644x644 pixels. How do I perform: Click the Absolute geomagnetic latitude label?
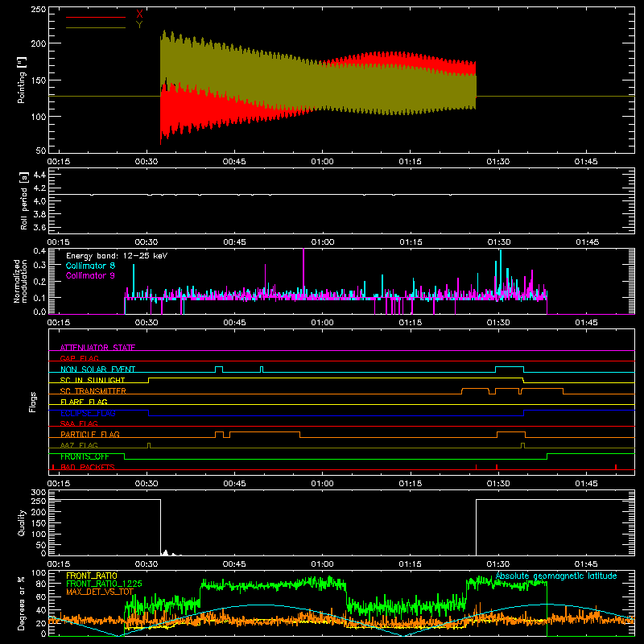[x=556, y=576]
